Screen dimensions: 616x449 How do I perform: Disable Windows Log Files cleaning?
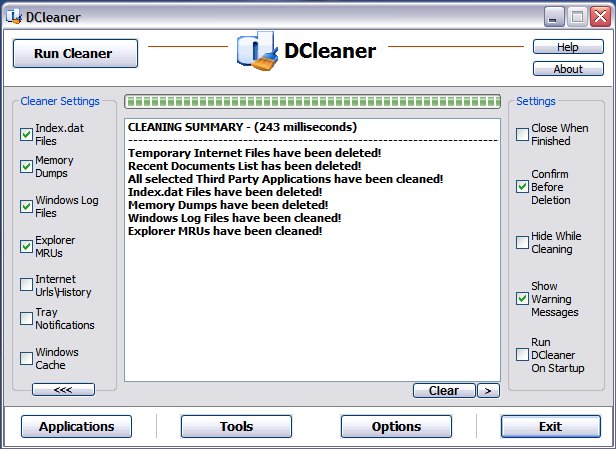point(26,206)
